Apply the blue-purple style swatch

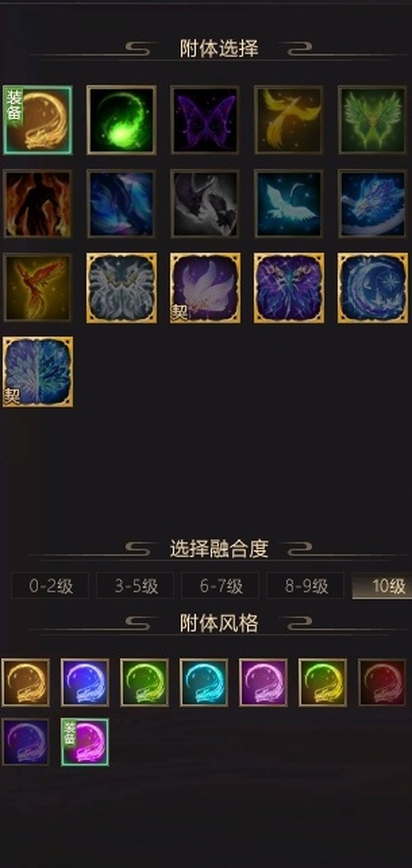point(85,682)
